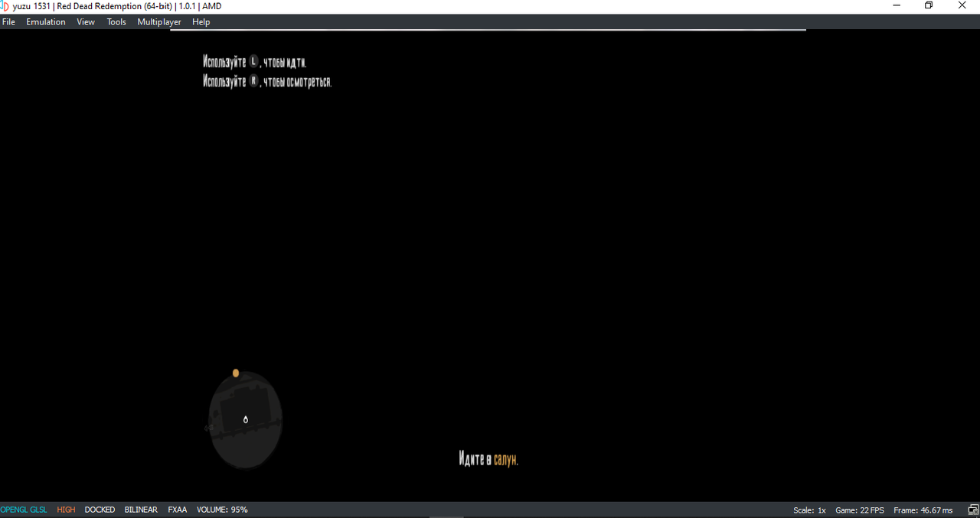Toggle DOCKED mode in status bar
Screen dimensions: 980x518
[100, 510]
